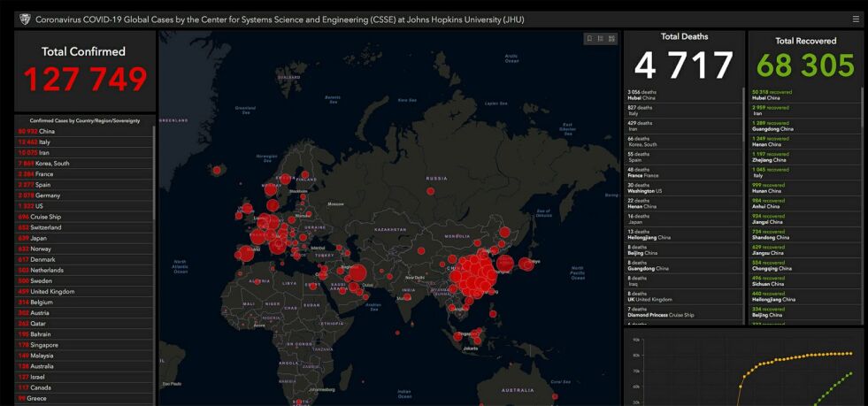Select Israel in confirmed cases list
The height and width of the screenshot is (406, 868).
[x=85, y=377]
